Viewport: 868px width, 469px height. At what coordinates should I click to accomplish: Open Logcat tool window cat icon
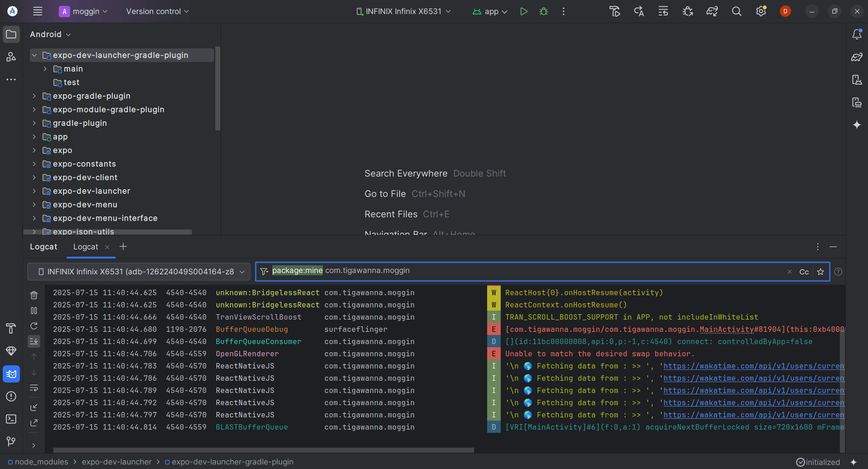[x=11, y=374]
